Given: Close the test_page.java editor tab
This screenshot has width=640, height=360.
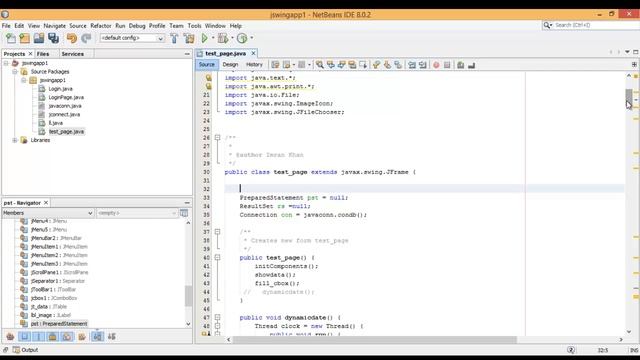Looking at the screenshot, I should click(x=253, y=53).
